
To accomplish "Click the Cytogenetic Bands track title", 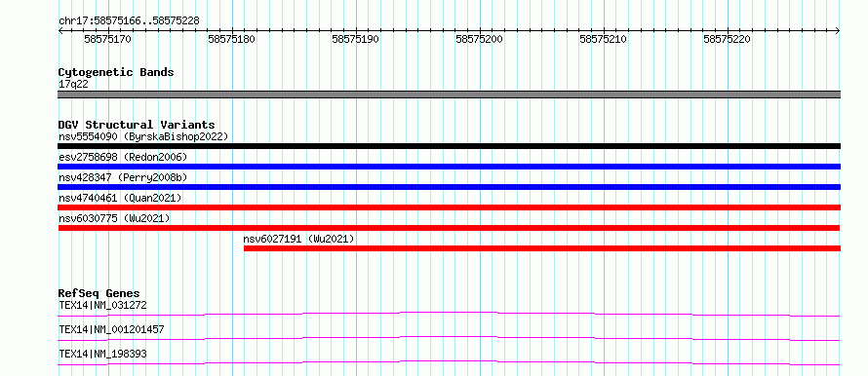I will [116, 72].
